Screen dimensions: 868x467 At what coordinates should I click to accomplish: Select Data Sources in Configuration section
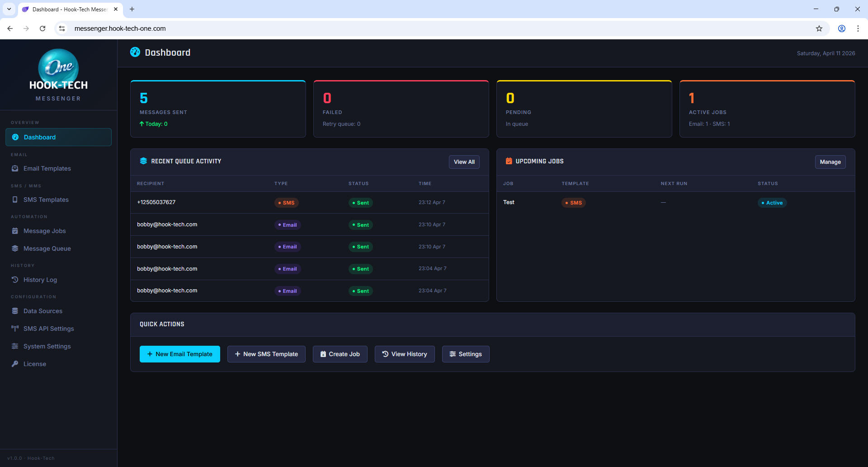coord(42,311)
